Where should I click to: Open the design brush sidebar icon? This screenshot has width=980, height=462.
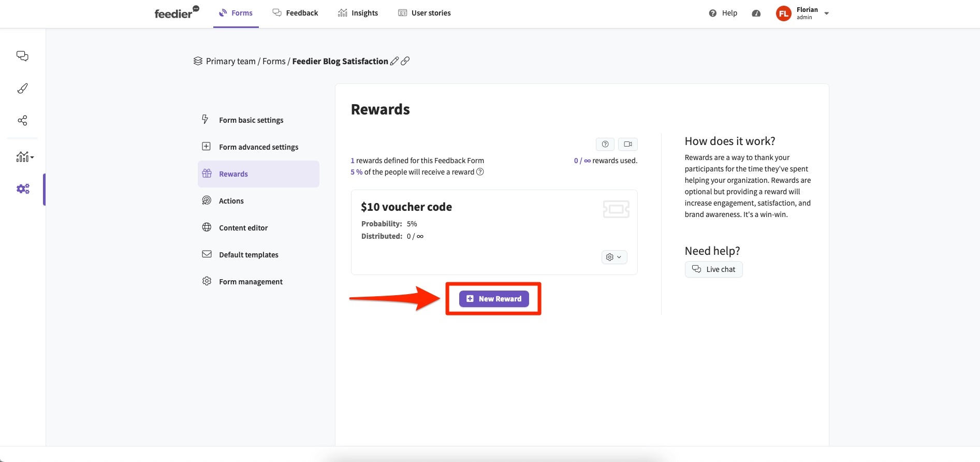pyautogui.click(x=22, y=89)
